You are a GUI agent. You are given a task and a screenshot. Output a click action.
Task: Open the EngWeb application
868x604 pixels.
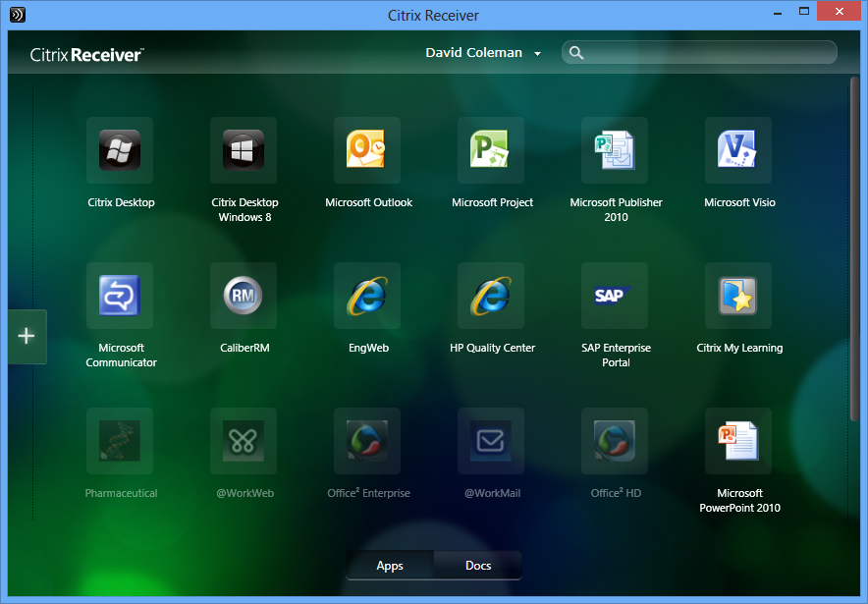(368, 296)
